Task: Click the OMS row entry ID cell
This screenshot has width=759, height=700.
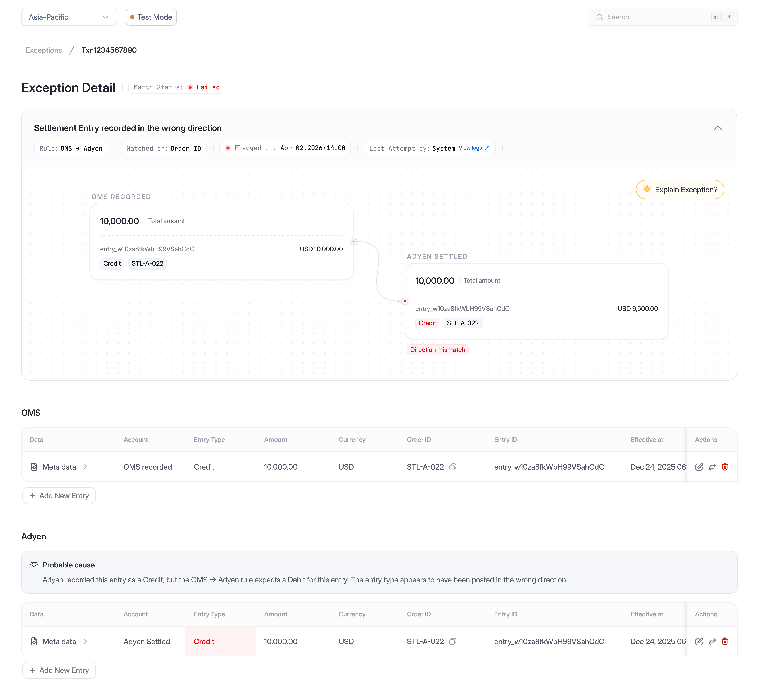Action: (549, 467)
